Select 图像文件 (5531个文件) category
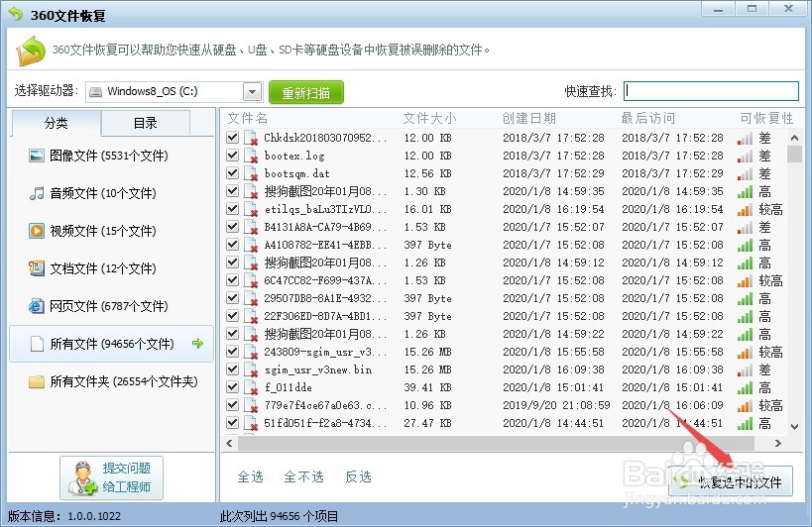The height and width of the screenshot is (527, 812). point(111,156)
